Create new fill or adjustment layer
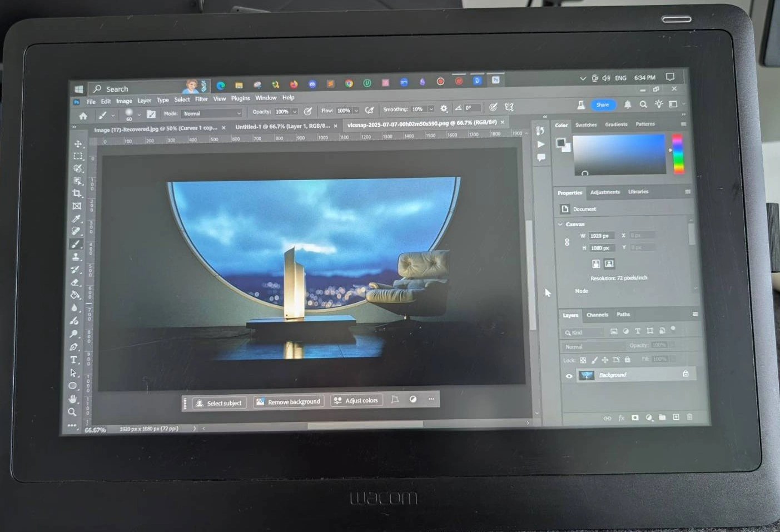This screenshot has height=532, width=780. pyautogui.click(x=649, y=417)
